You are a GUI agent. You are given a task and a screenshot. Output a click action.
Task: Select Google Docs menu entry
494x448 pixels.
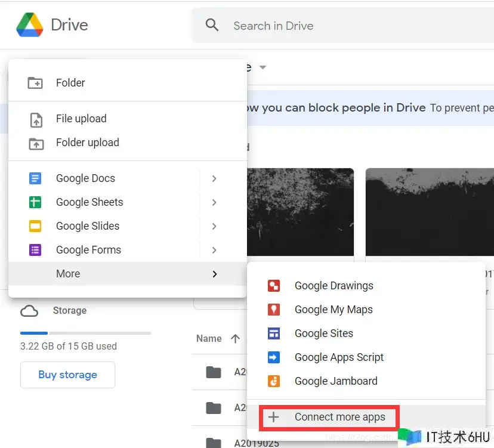pos(128,178)
